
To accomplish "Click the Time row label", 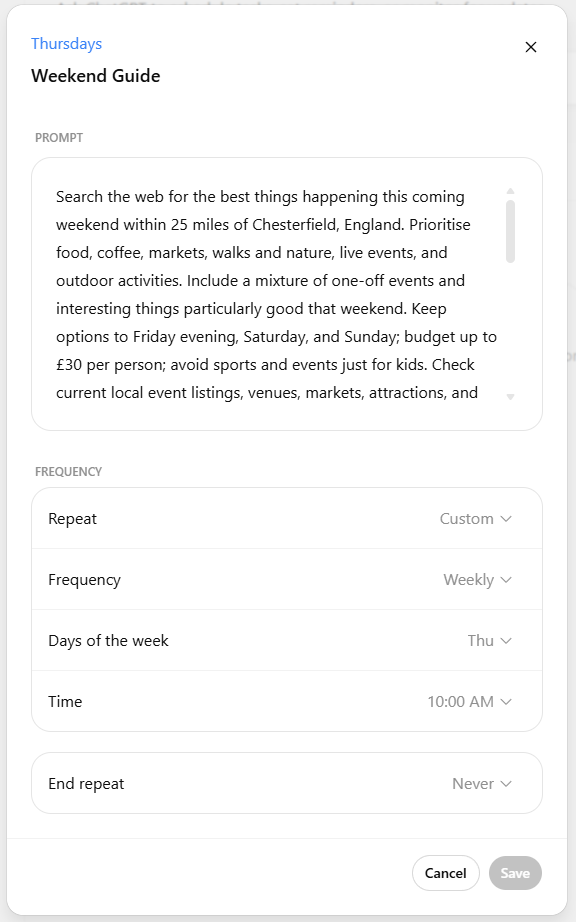I will tap(65, 701).
